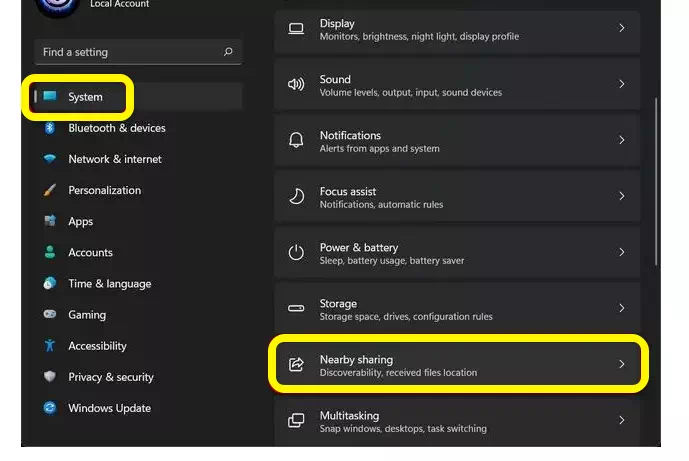Click the vertical scrollbar on right panel

[x=656, y=181]
